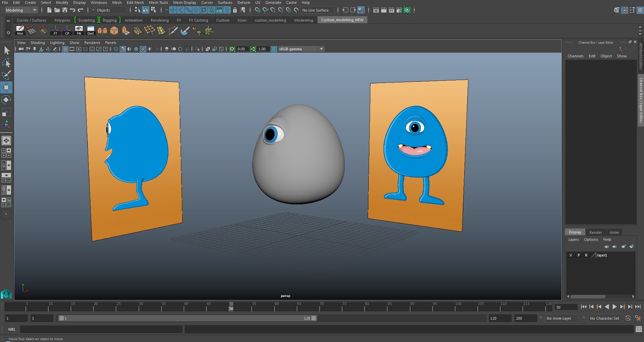Toggle layer1 visibility V box
The image size is (644, 342).
pos(570,255)
